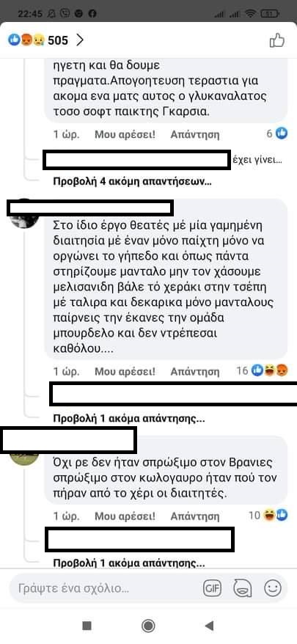Expand 'Προβολή 4 ακόμη απαντήσεων' replies
This screenshot has height=644, width=297.
click(133, 182)
